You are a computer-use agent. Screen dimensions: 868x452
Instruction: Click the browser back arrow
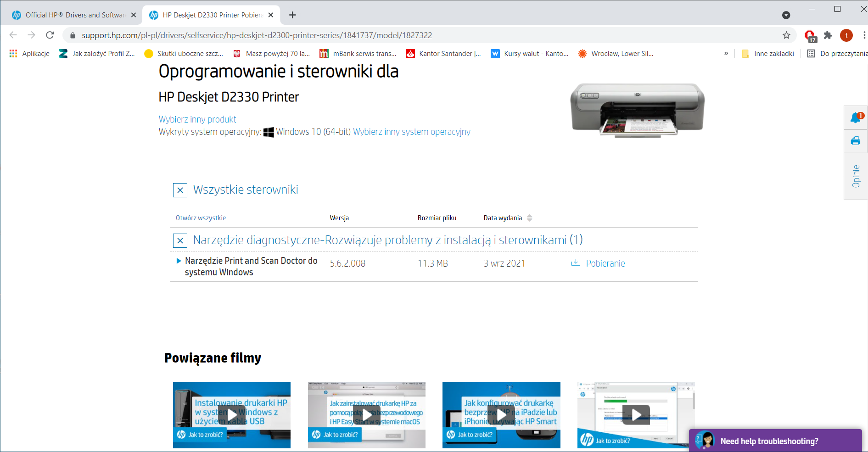pyautogui.click(x=13, y=35)
